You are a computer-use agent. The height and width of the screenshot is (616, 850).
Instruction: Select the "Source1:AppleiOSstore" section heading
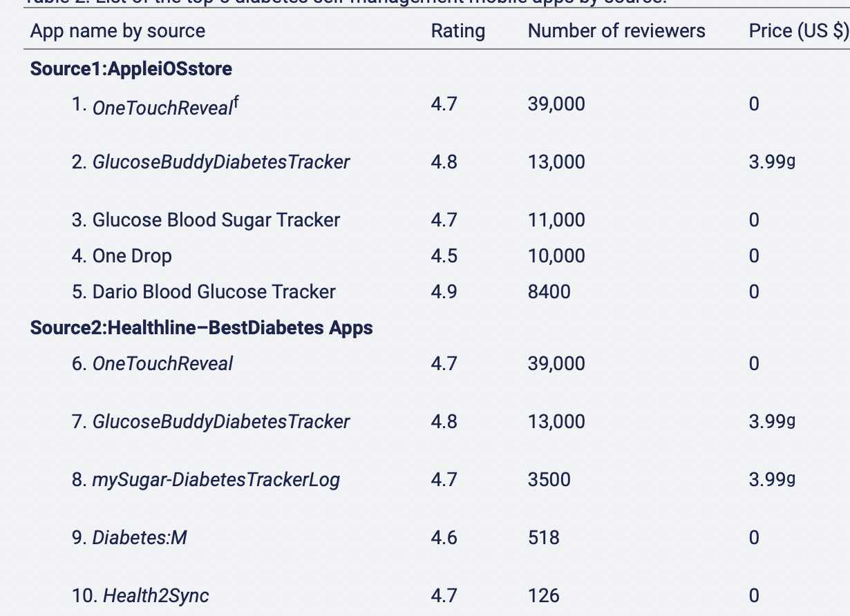point(131,68)
